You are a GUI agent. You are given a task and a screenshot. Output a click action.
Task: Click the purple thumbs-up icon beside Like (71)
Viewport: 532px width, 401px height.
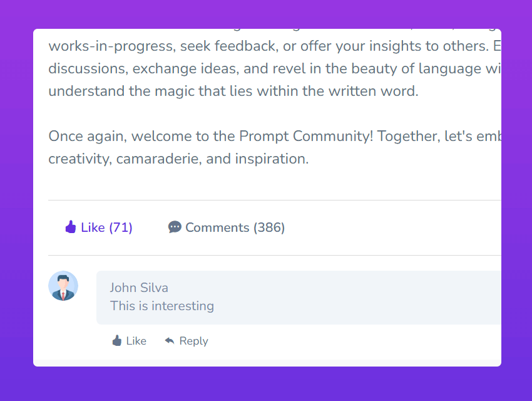click(x=71, y=227)
